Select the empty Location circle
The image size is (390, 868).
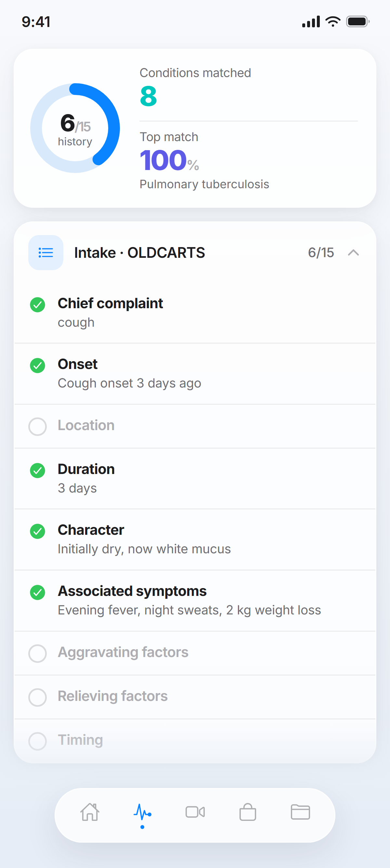pyautogui.click(x=37, y=427)
